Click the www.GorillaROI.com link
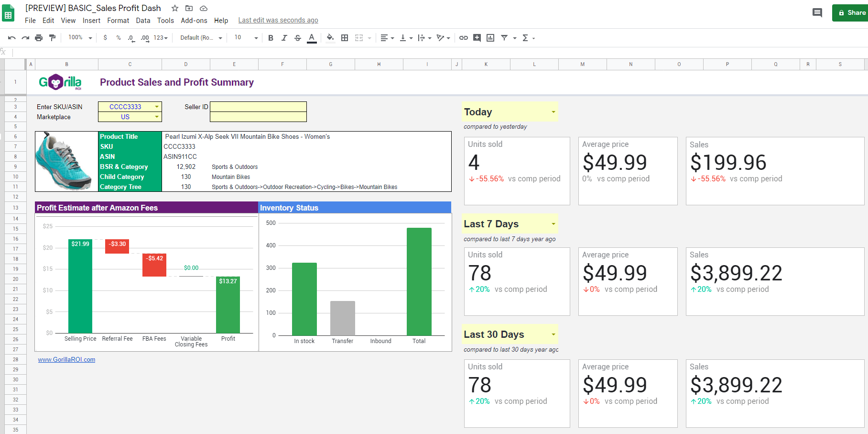The width and height of the screenshot is (868, 434). click(x=66, y=359)
